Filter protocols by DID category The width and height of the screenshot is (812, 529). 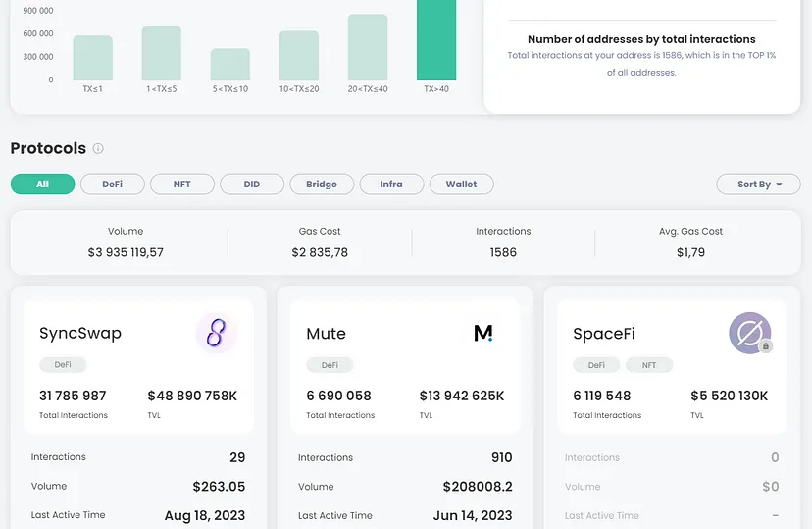252,184
